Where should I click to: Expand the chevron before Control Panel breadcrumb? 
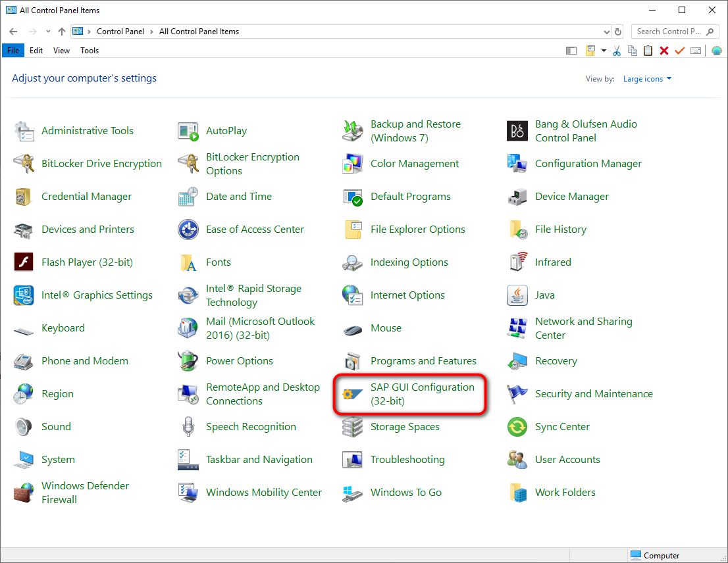[x=89, y=32]
